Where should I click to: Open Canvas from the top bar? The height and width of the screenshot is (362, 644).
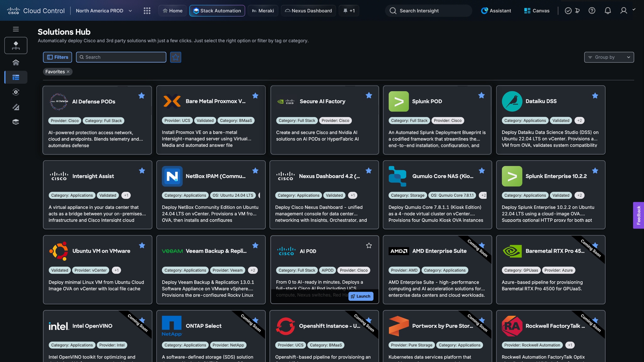tap(537, 11)
